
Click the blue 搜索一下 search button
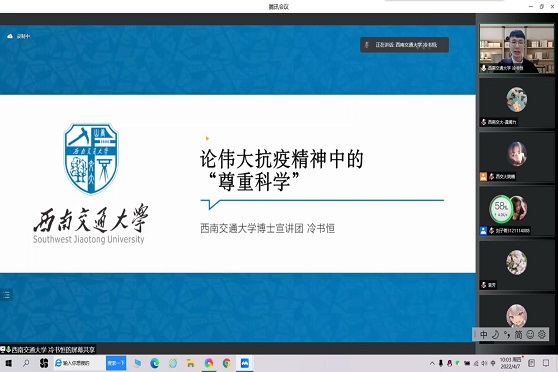tap(116, 363)
